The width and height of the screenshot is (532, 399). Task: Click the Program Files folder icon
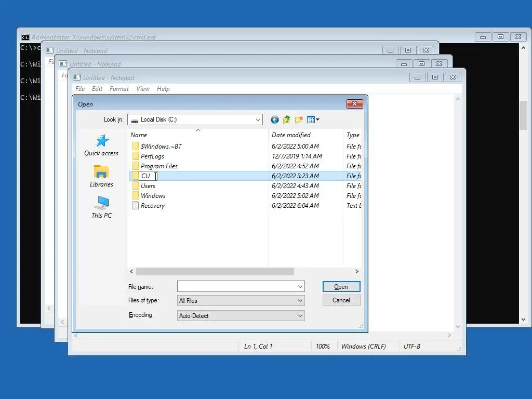click(136, 166)
